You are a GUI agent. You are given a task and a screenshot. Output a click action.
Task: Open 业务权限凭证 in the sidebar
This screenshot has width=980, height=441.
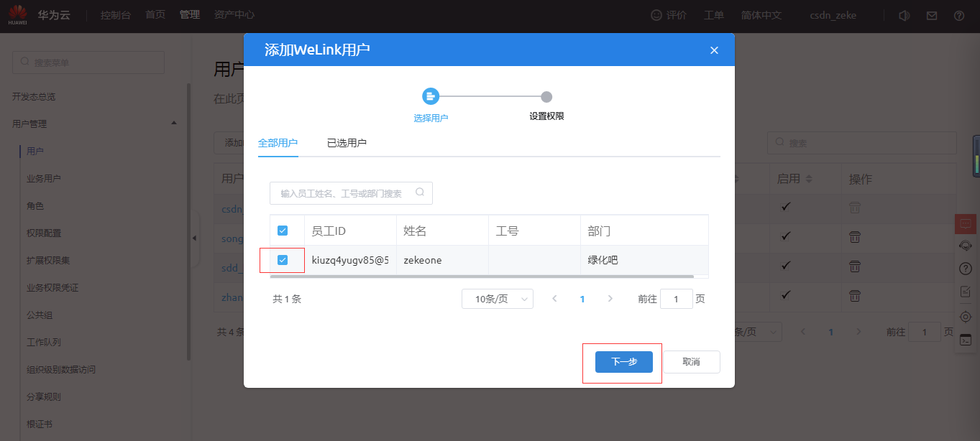(x=52, y=287)
